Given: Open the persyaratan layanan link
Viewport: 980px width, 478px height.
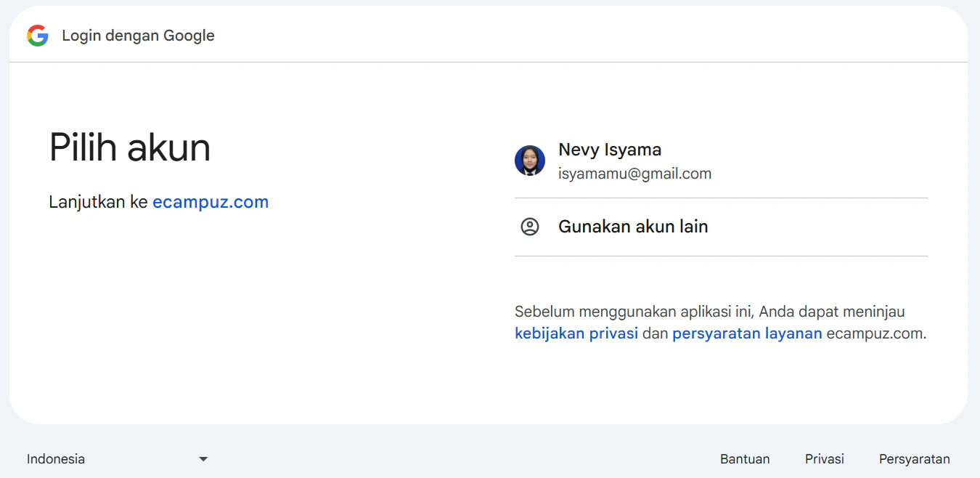Looking at the screenshot, I should pos(747,333).
